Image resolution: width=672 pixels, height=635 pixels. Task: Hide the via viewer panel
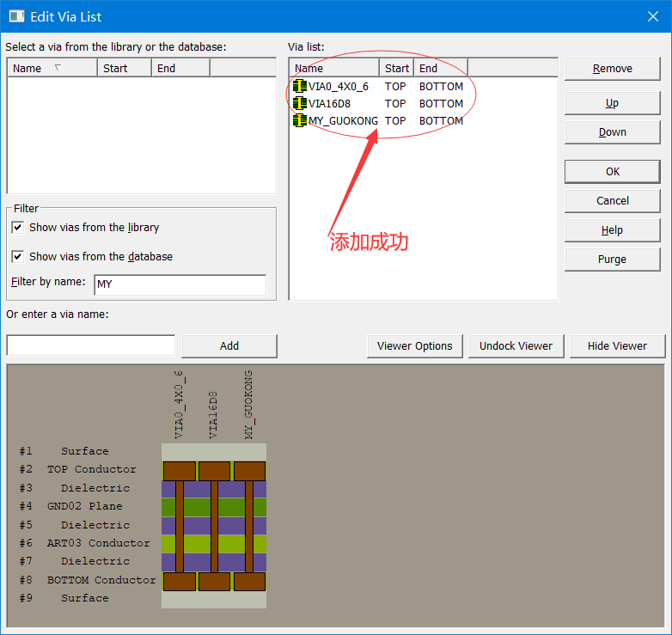click(617, 345)
